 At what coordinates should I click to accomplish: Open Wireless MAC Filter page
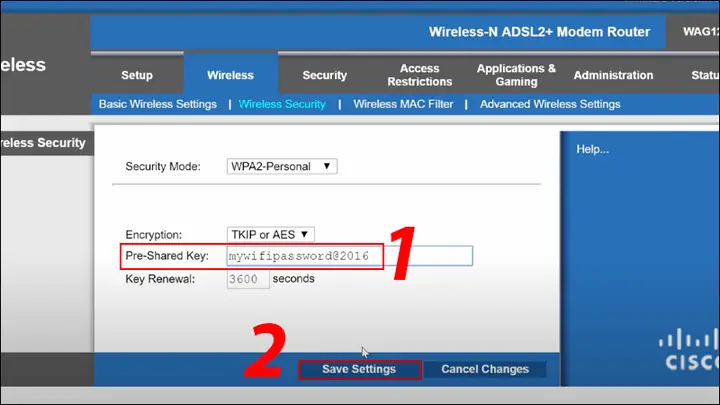coord(403,104)
